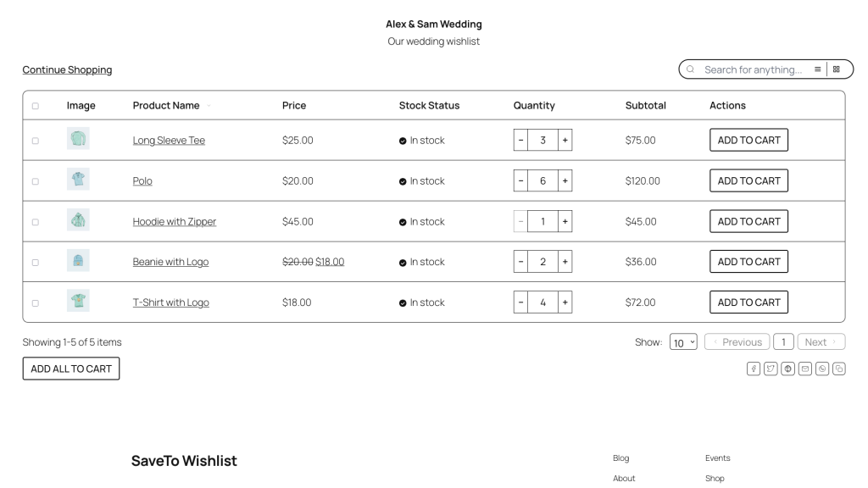Increase Hoodie with Zipper quantity
Screen dimensions: 868x488
tap(565, 221)
